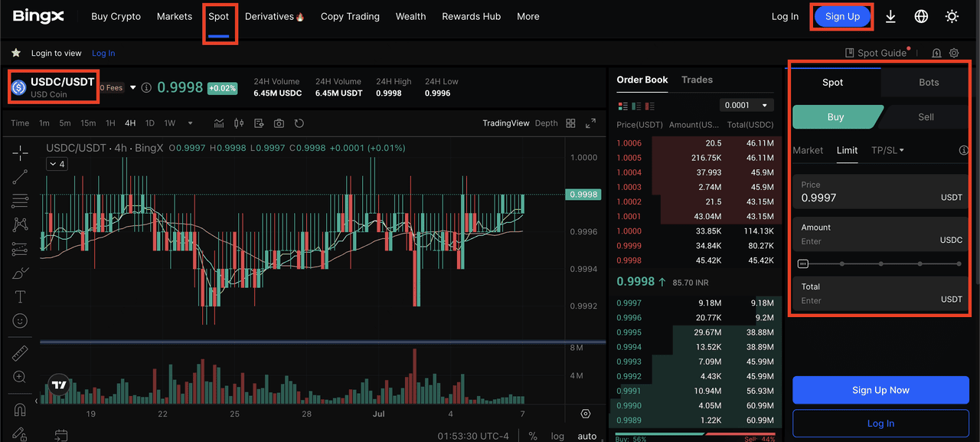The height and width of the screenshot is (442, 980).
Task: Collapse the indicator legend showing 4
Action: 57,164
